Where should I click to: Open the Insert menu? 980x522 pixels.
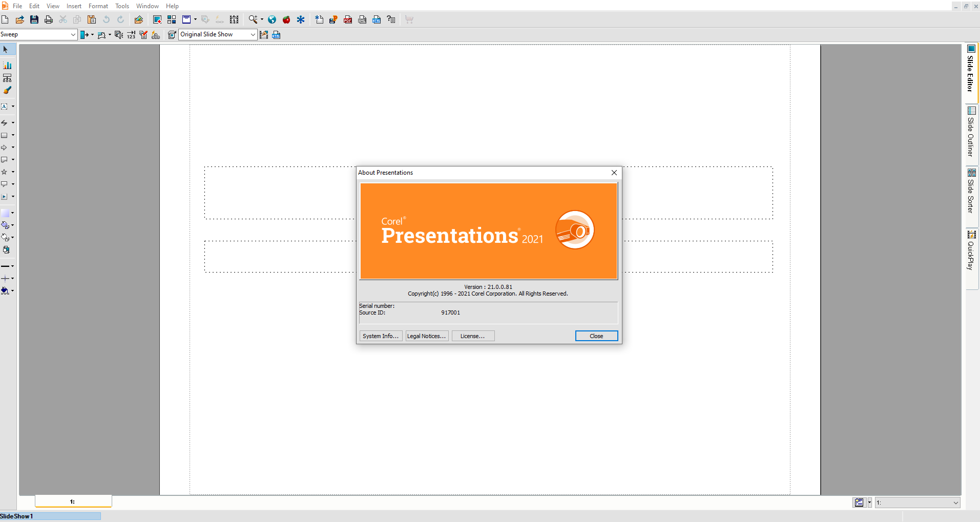click(x=74, y=6)
